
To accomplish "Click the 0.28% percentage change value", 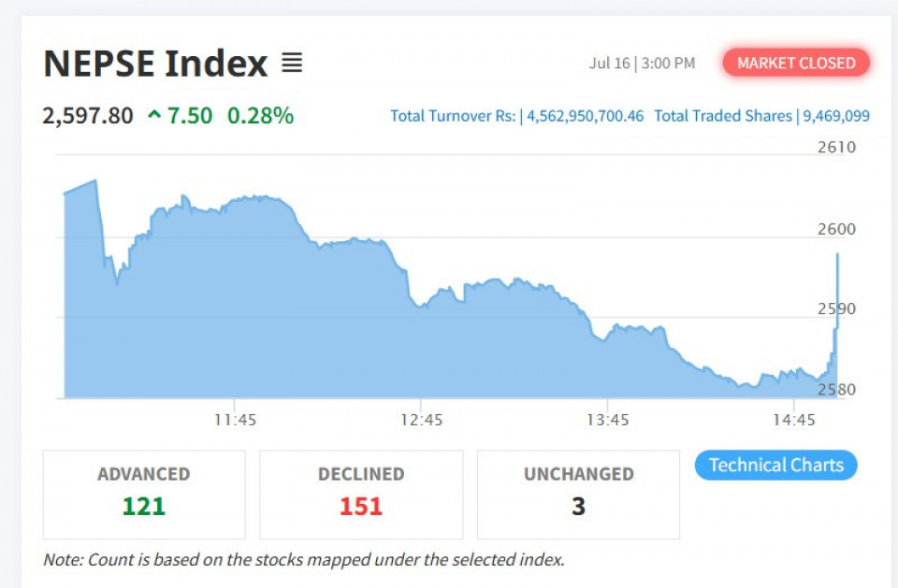I will point(261,116).
